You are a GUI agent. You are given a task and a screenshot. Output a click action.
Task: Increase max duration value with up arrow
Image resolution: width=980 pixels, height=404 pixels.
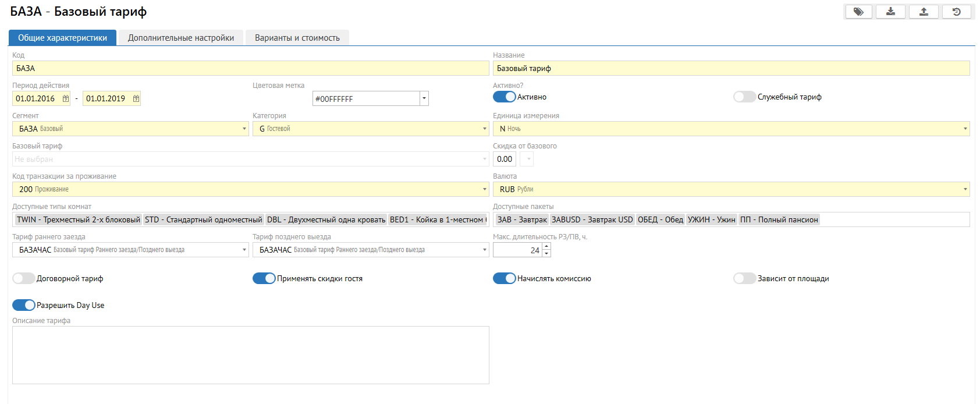[546, 247]
